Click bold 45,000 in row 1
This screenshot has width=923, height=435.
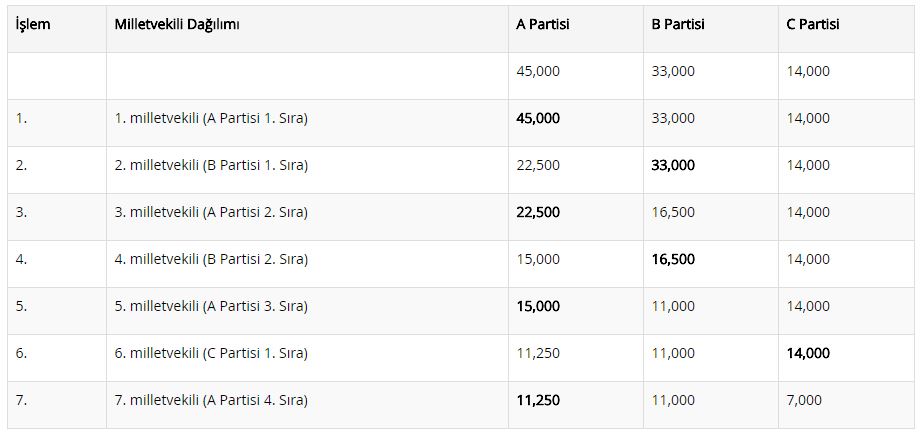pos(538,118)
